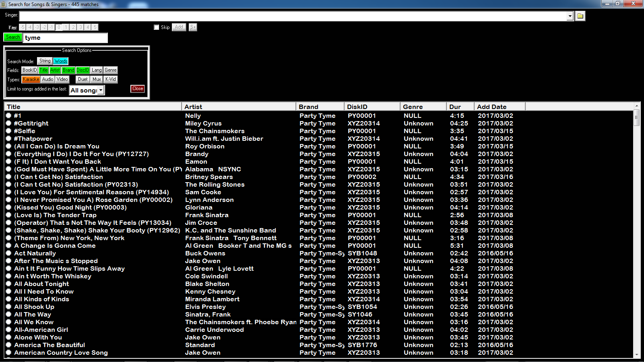Select the circle marker beside the song #Selfie
Image resolution: width=644 pixels, height=362 pixels.
click(x=8, y=131)
